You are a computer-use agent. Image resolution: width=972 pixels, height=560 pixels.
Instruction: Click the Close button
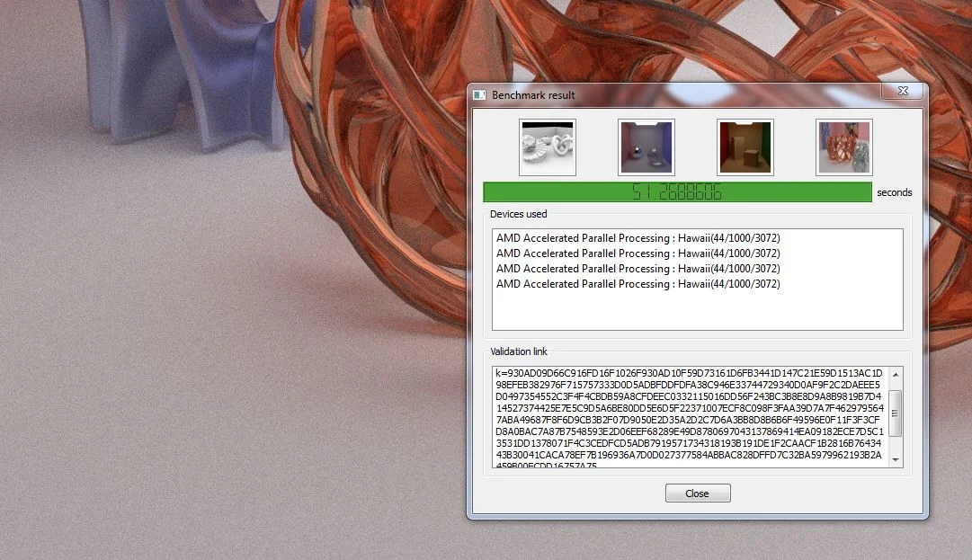(698, 493)
